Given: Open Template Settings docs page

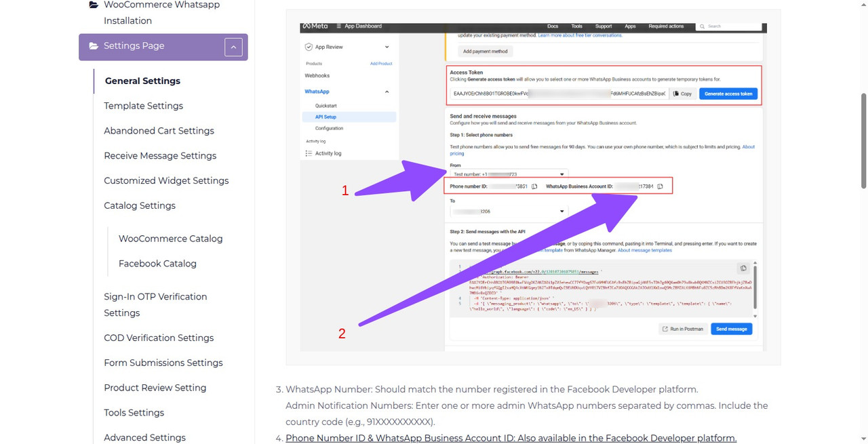Looking at the screenshot, I should pos(143,106).
